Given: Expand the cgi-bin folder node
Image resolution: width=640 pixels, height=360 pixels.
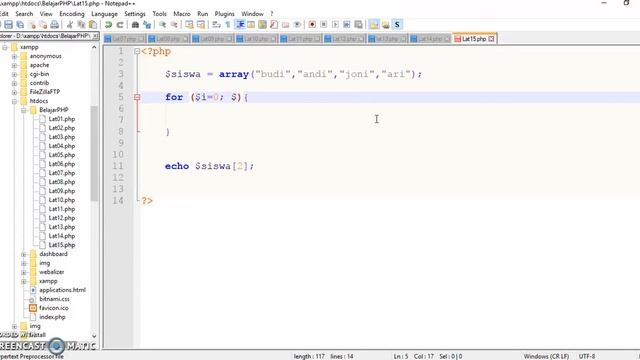Looking at the screenshot, I should click(x=14, y=74).
